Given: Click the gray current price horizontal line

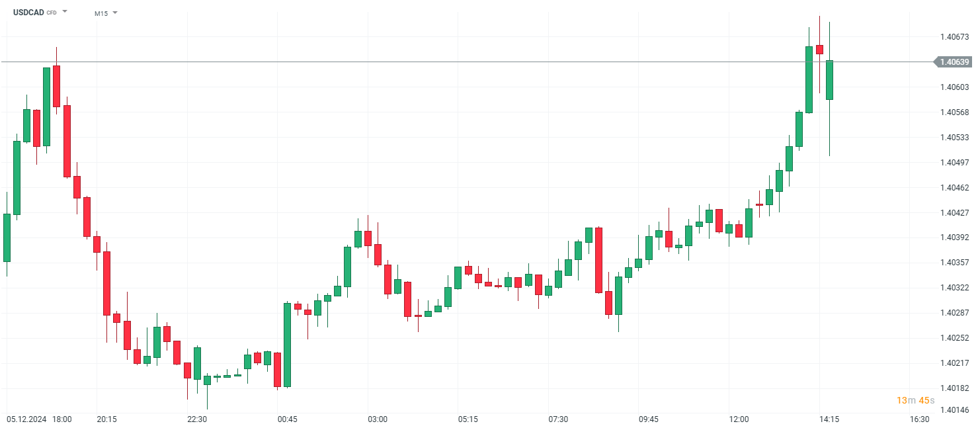Looking at the screenshot, I should [463, 62].
